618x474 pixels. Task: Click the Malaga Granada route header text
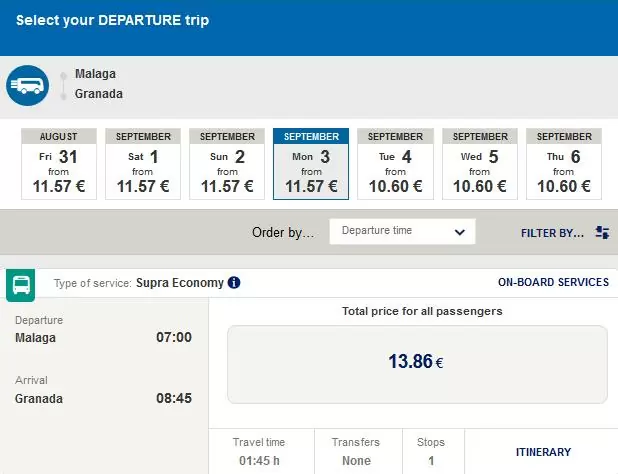(99, 84)
